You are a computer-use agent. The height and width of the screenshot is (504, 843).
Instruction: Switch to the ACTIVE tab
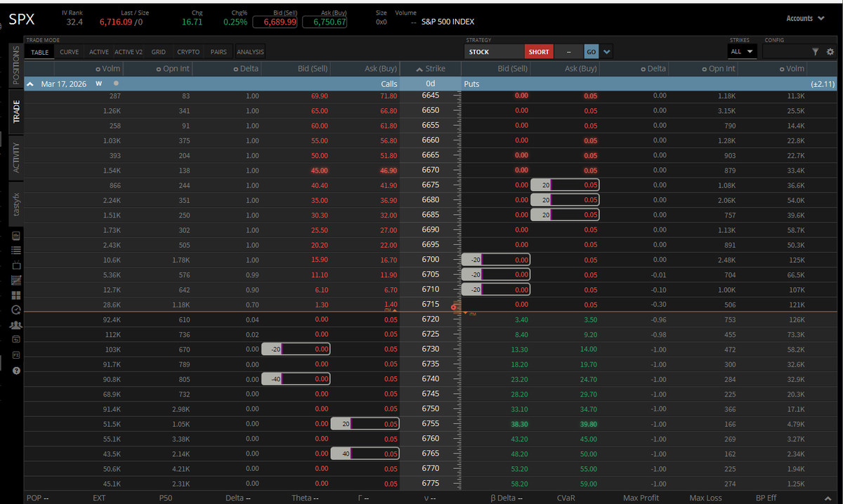click(x=99, y=52)
